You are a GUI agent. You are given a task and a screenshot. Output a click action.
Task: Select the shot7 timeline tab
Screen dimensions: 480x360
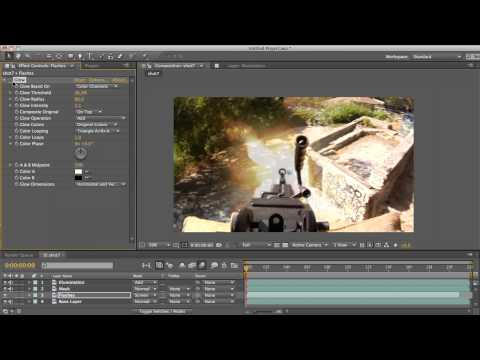[52, 255]
